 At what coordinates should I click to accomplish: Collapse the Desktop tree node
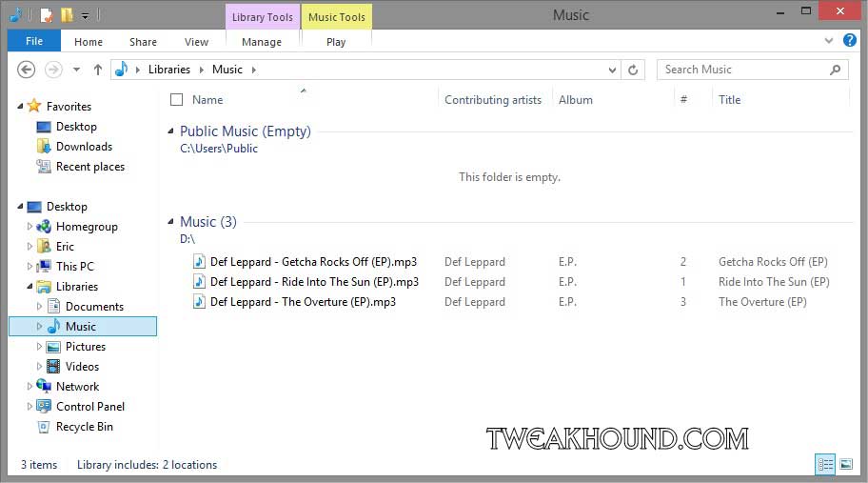tap(20, 206)
